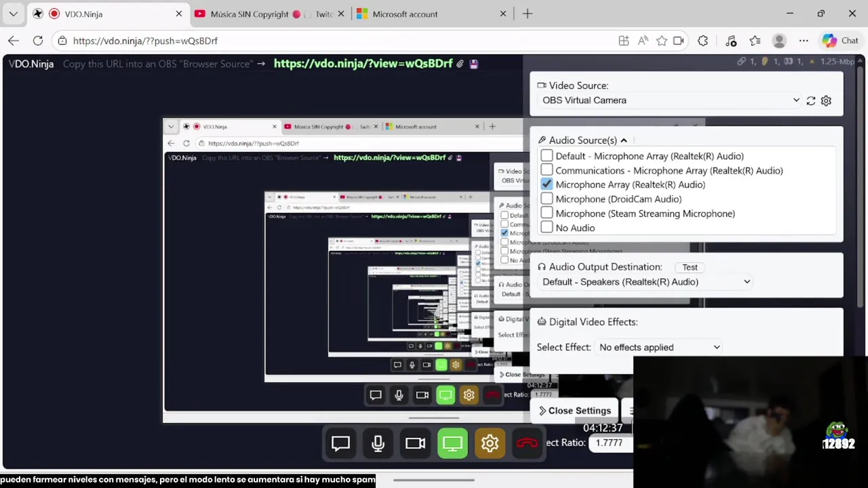Toggle the camera in bottom control bar
Viewport: 868px width, 488px height.
[415, 443]
